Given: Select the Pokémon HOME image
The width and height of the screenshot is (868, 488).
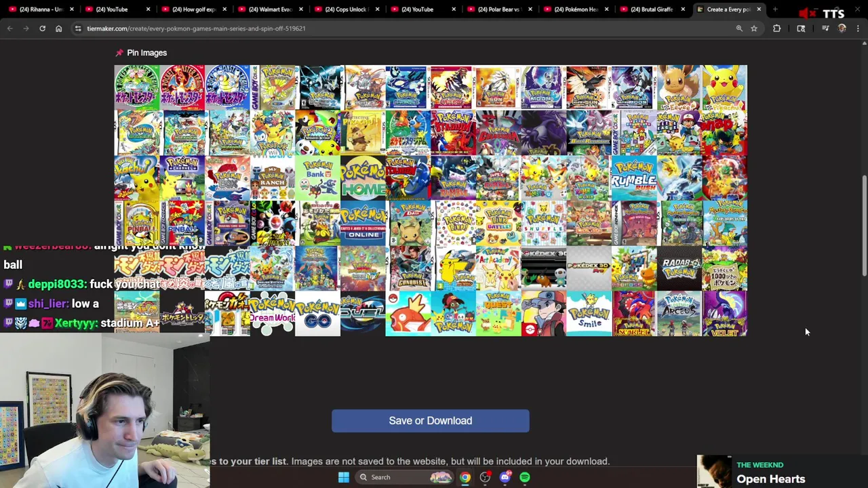Looking at the screenshot, I should [x=363, y=178].
